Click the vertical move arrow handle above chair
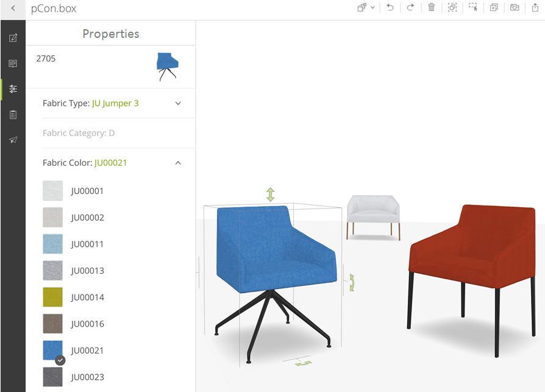 (x=271, y=194)
